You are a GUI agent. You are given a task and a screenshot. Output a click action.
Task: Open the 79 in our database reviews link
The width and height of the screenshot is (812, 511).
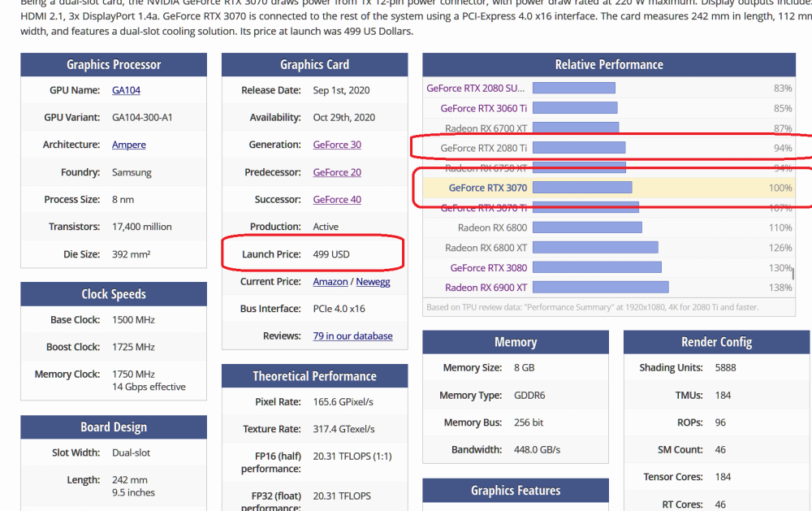352,336
